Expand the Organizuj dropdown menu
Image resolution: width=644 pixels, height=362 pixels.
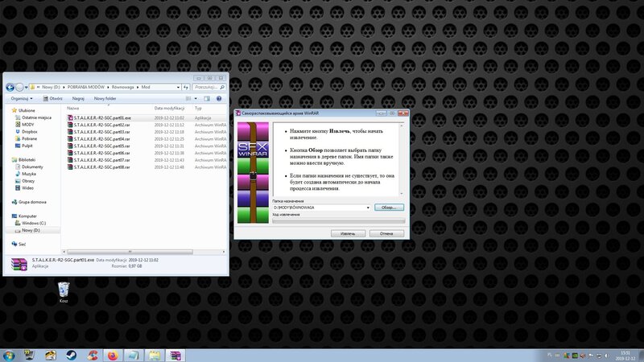click(20, 98)
